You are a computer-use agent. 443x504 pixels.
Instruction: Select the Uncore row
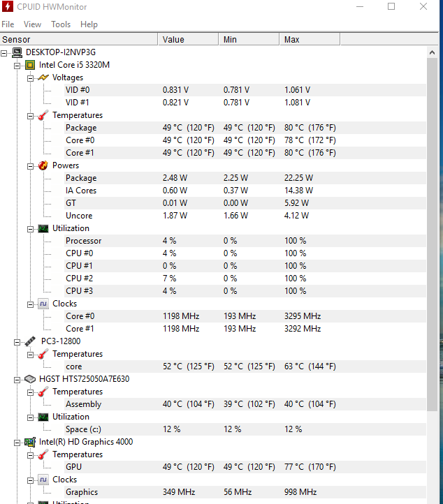pos(245,216)
